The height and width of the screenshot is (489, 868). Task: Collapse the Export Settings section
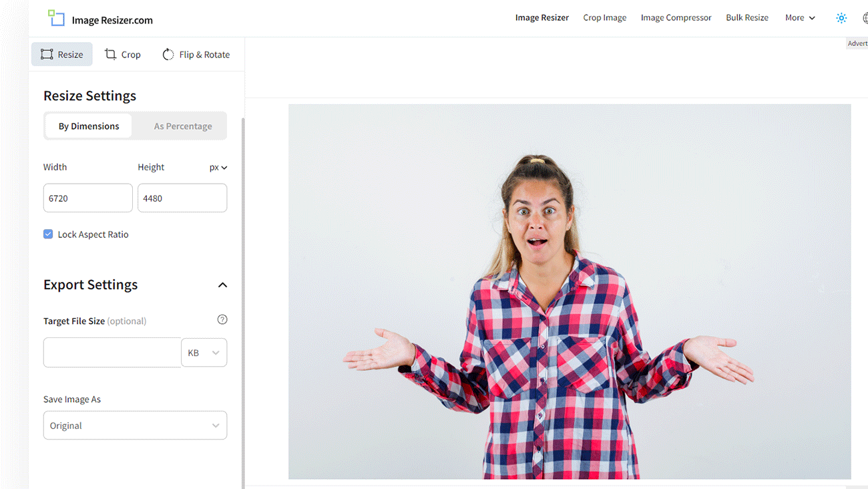coord(222,285)
